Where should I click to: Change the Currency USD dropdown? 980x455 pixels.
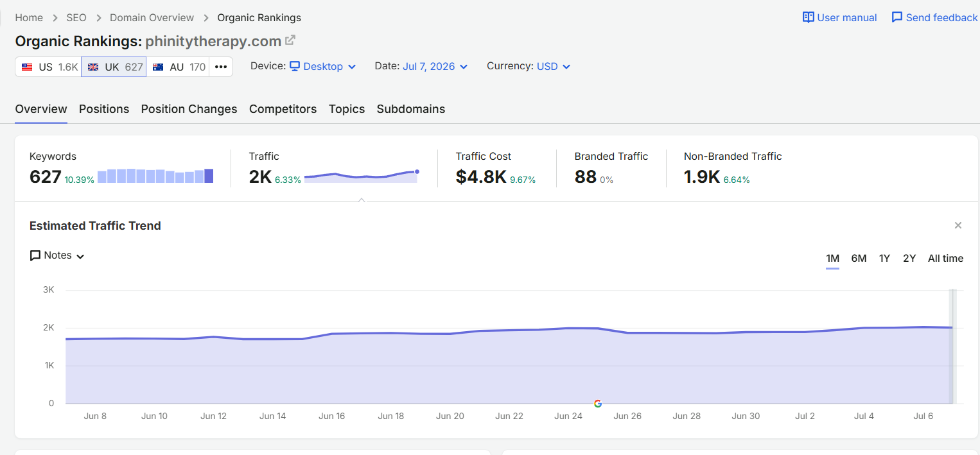(x=554, y=66)
